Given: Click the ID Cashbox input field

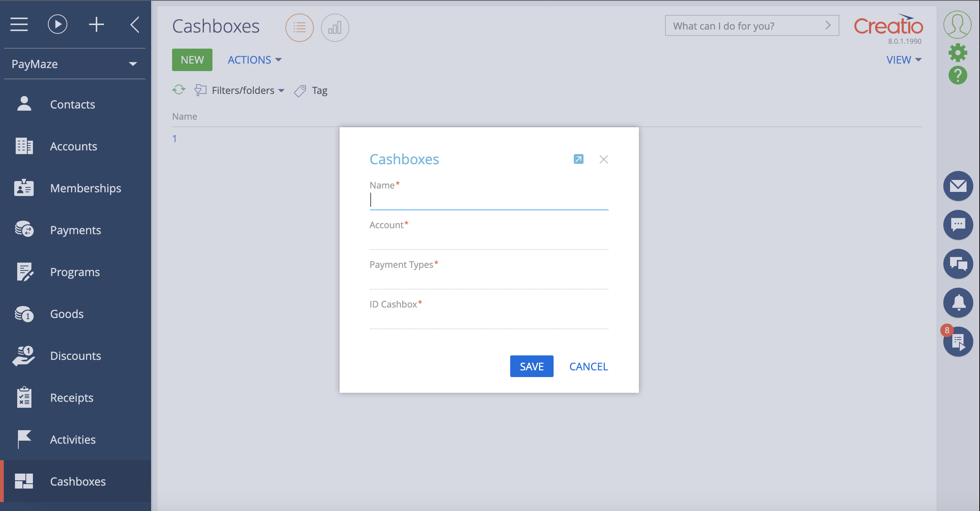Looking at the screenshot, I should point(489,319).
